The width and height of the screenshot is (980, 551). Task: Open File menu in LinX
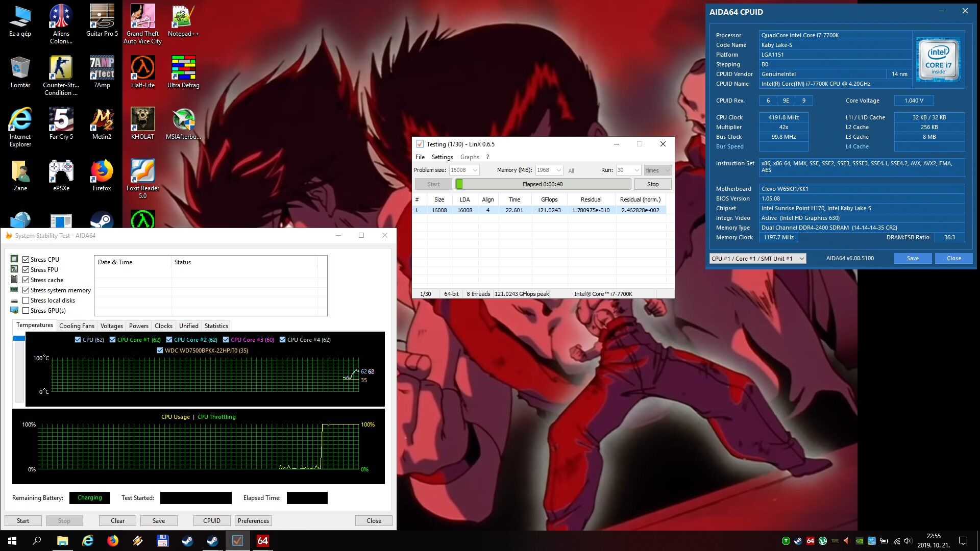[x=420, y=157]
